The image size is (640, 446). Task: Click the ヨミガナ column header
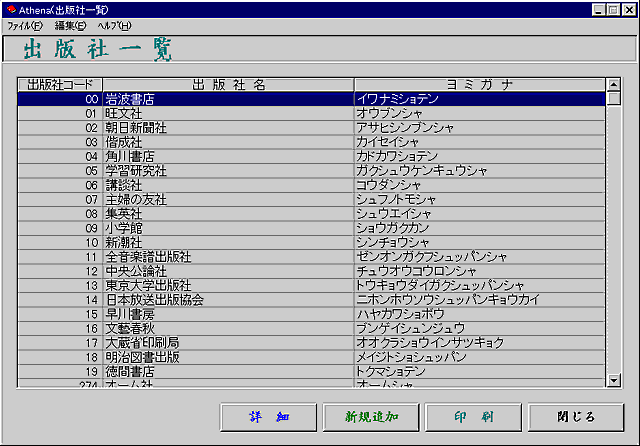(480, 85)
